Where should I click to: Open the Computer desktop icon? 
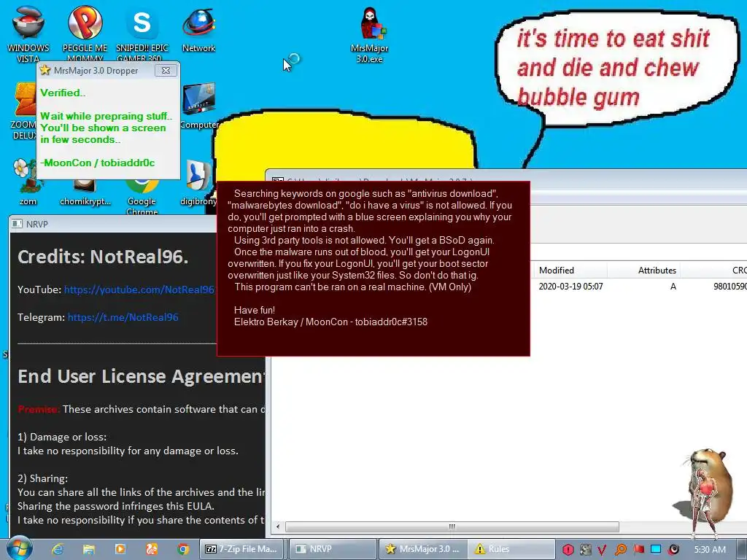[x=198, y=105]
